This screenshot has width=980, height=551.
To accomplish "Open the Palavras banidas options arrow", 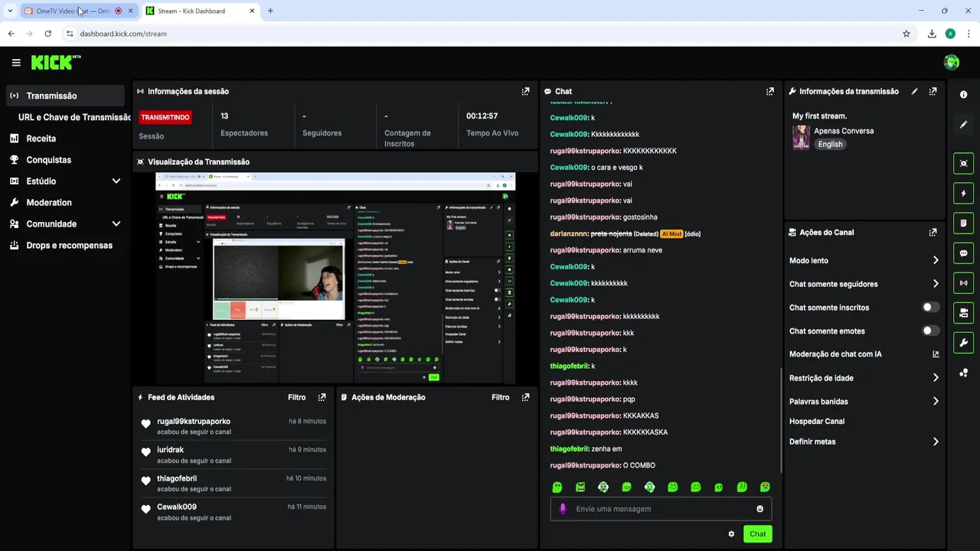I will point(936,401).
